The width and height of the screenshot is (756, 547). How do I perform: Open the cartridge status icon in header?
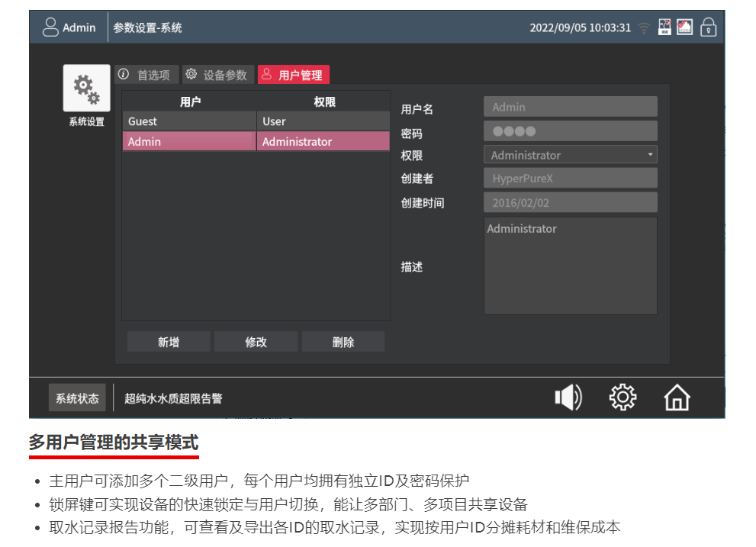tap(665, 27)
